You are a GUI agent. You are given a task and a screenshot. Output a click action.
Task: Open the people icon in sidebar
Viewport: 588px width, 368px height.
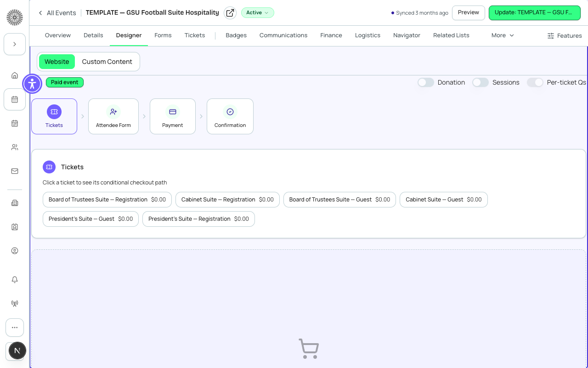click(x=15, y=147)
